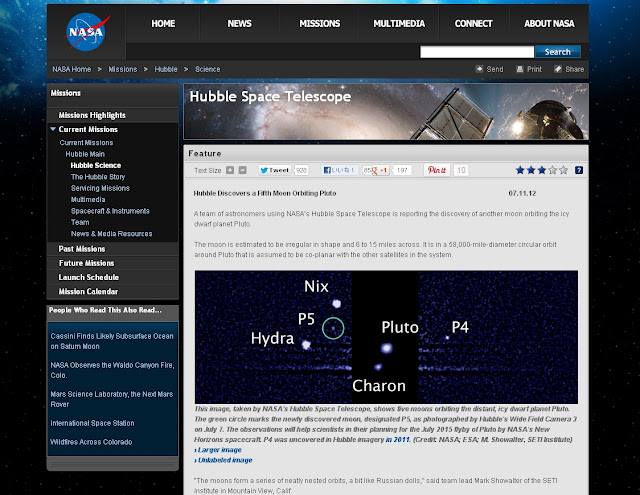Increase text size with plus icon
Viewport: 640px width, 495px height.
coord(230,170)
